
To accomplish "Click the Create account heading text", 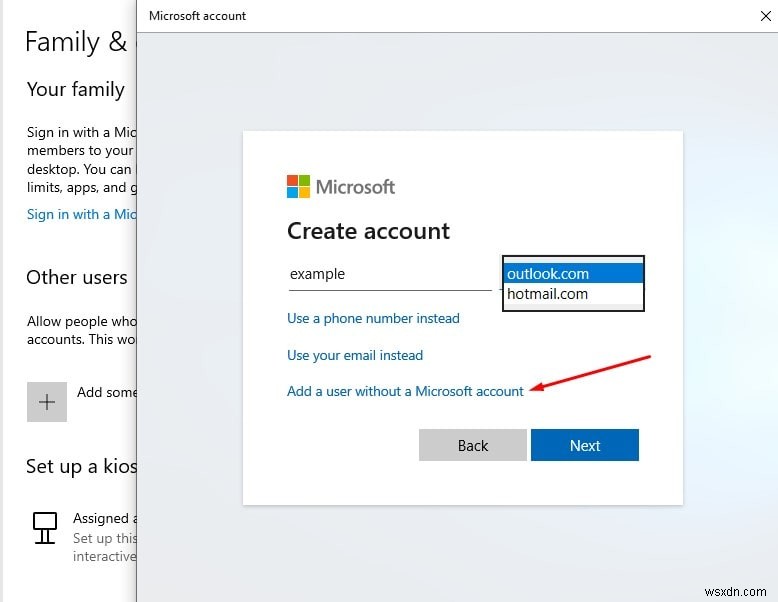I will coord(368,231).
